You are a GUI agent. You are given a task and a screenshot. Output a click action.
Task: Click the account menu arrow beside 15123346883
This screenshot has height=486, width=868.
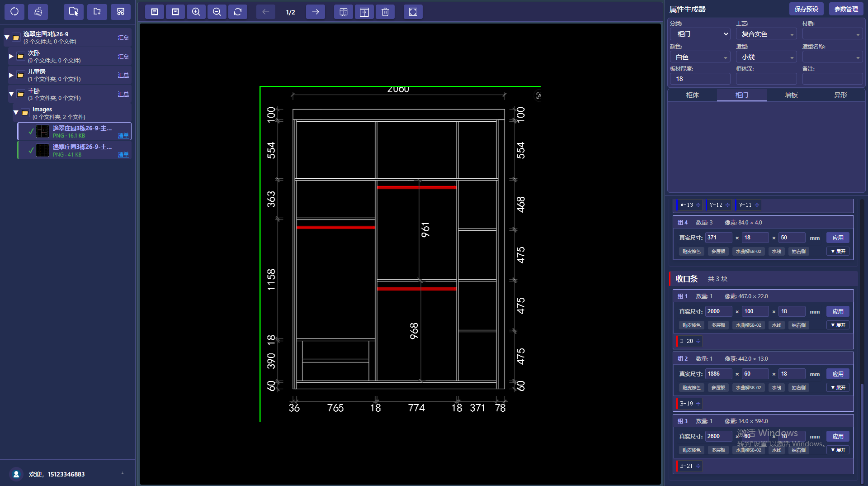123,474
